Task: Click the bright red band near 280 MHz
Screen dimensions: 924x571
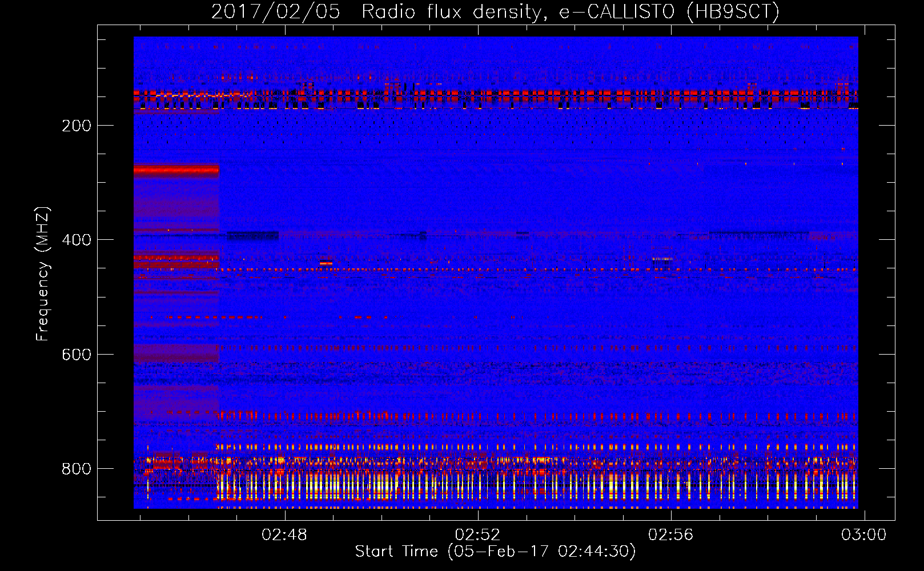Action: tap(176, 170)
